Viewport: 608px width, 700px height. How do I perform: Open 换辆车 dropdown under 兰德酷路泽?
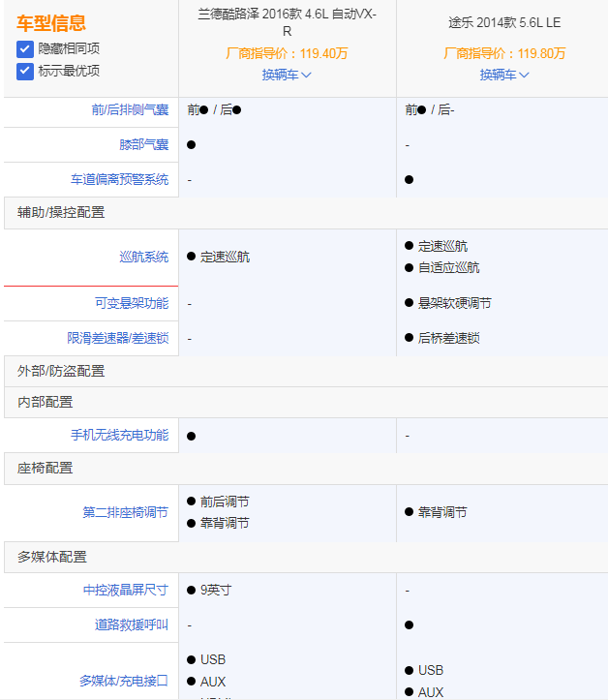[287, 75]
